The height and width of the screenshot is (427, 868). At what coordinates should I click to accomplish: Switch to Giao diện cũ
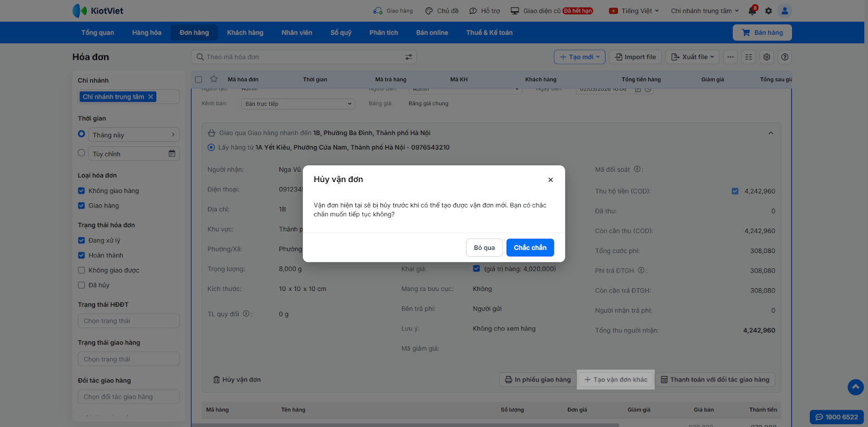pyautogui.click(x=551, y=11)
